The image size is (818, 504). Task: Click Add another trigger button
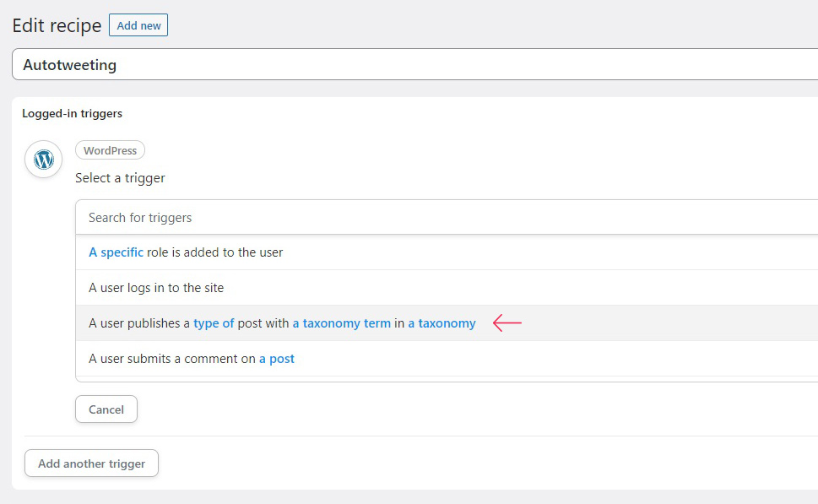pos(91,463)
